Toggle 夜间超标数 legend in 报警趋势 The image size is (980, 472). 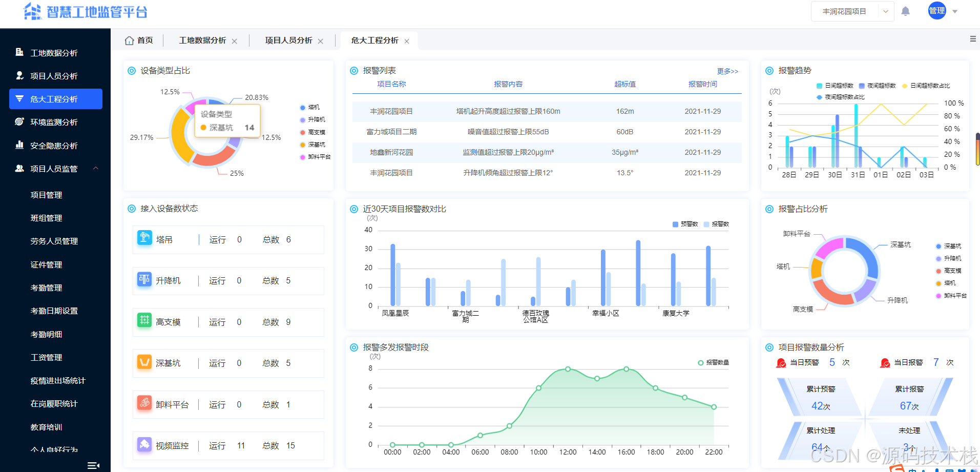coord(878,86)
